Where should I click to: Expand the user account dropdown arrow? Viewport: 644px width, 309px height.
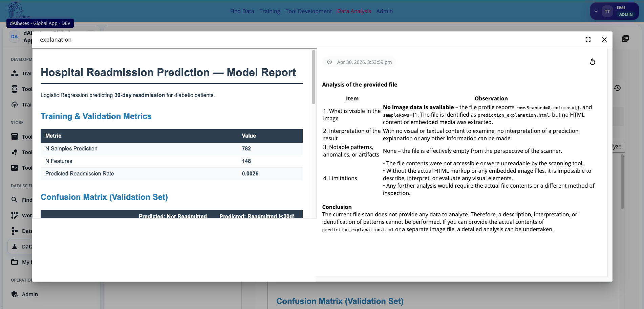596,11
